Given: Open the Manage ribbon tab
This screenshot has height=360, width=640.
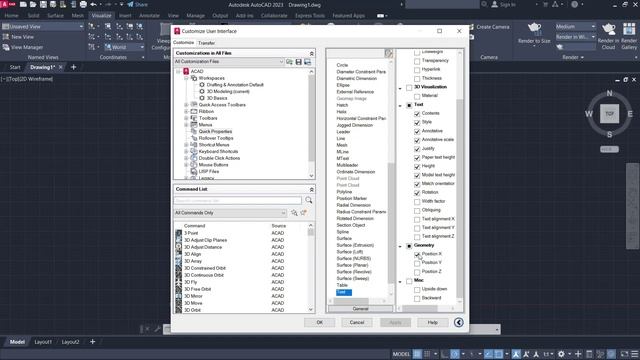Looking at the screenshot, I should pos(196,16).
